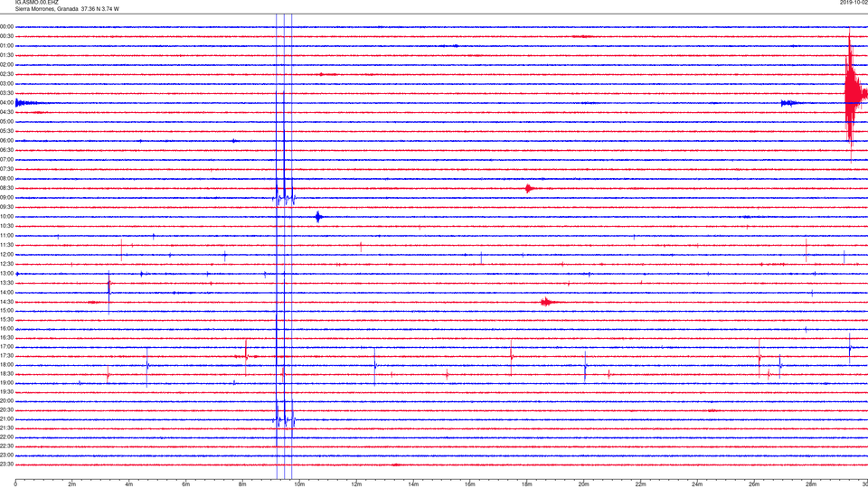Image resolution: width=868 pixels, height=488 pixels.
Task: Click the 22:00 trace label
Action: 6,437
